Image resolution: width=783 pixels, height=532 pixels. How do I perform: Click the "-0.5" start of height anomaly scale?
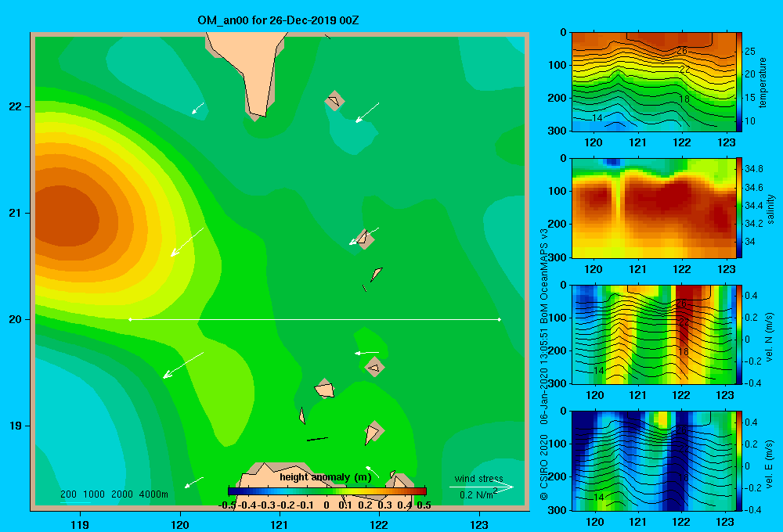(227, 505)
